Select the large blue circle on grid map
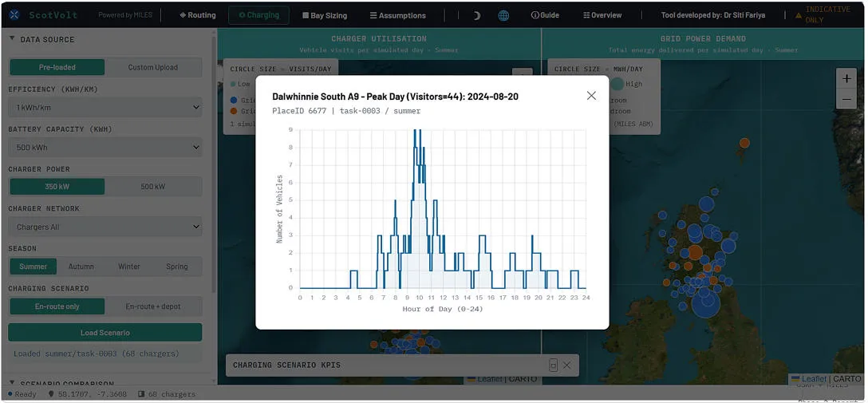Screen dimensions: 868x403 click(x=705, y=302)
